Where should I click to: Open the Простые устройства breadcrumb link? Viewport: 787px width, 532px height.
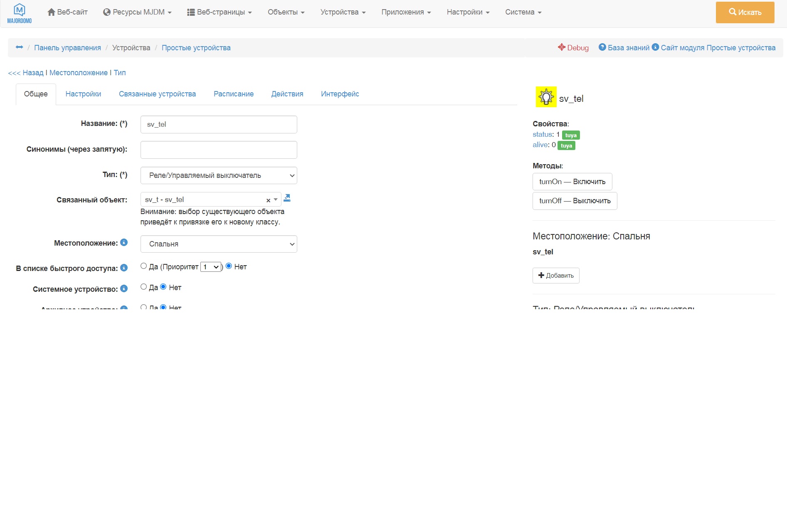click(x=196, y=48)
